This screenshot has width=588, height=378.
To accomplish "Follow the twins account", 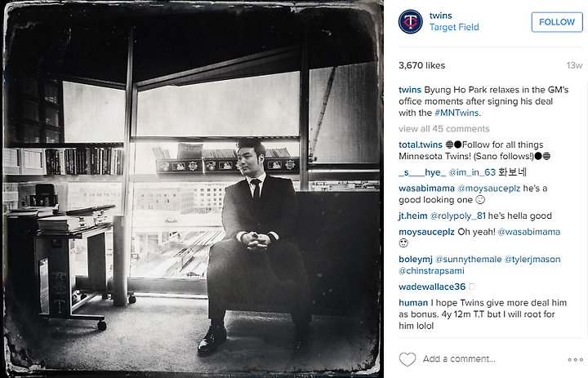I will 557,22.
